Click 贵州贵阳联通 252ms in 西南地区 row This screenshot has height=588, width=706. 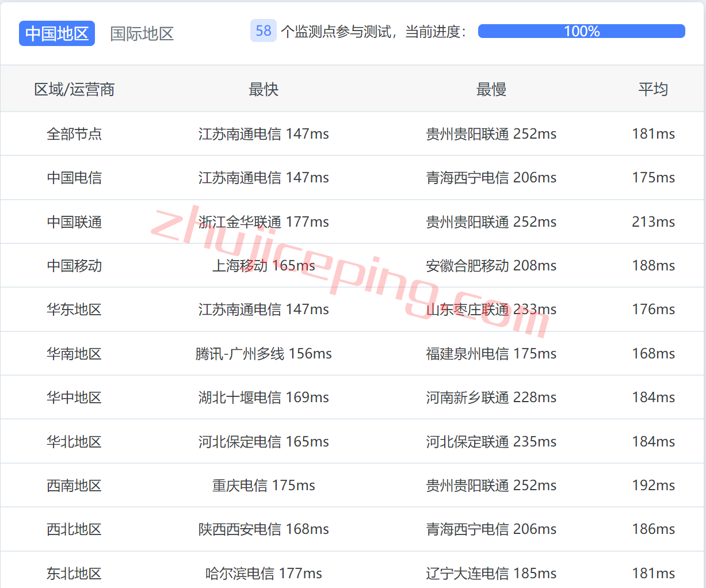[491, 486]
